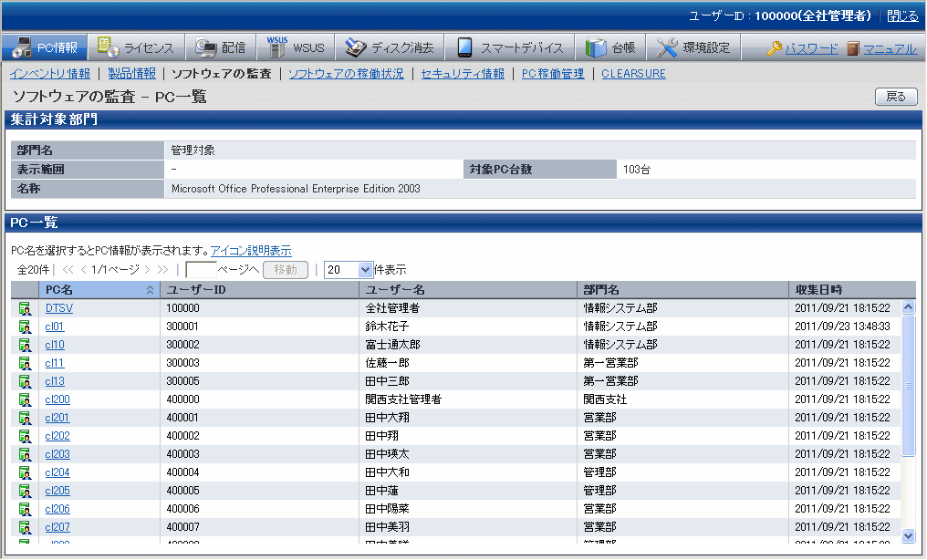The width and height of the screenshot is (927, 560).
Task: Open the 台帳 ledger tab
Action: [x=610, y=47]
